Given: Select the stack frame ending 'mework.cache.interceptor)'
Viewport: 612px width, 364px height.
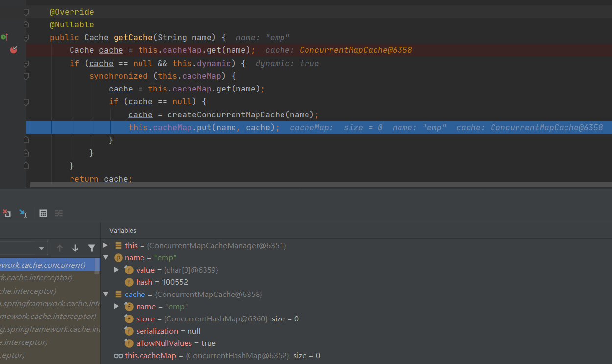Looking at the screenshot, I should point(50,316).
